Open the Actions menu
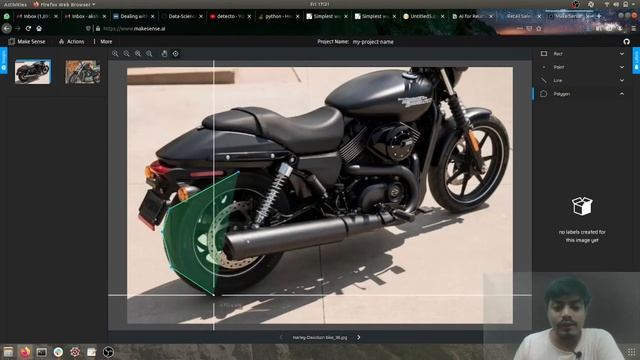The height and width of the screenshot is (360, 640). [x=72, y=42]
